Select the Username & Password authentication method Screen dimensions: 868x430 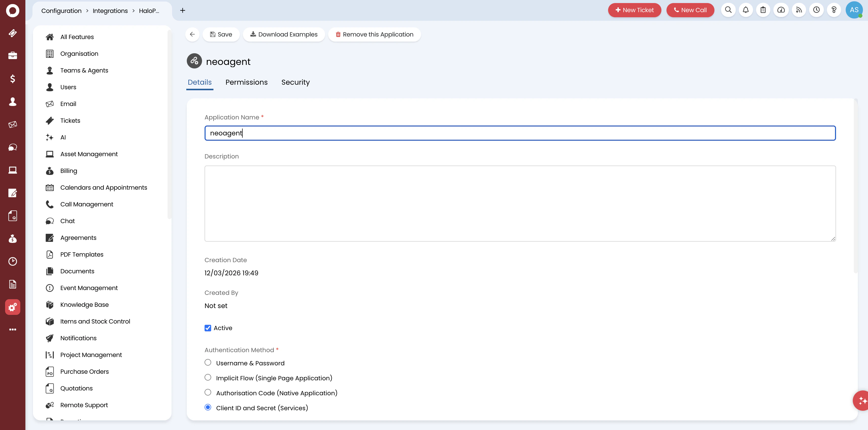[208, 362]
